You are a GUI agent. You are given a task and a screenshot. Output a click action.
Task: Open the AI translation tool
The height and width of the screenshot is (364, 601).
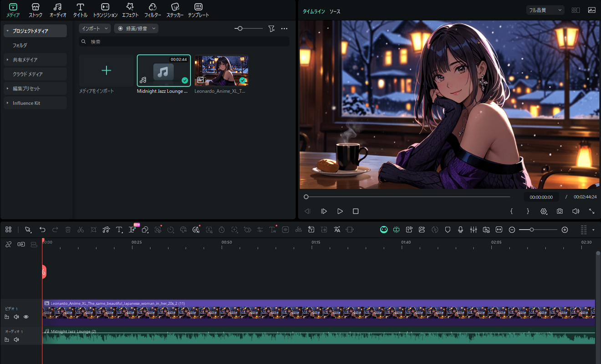click(x=337, y=230)
